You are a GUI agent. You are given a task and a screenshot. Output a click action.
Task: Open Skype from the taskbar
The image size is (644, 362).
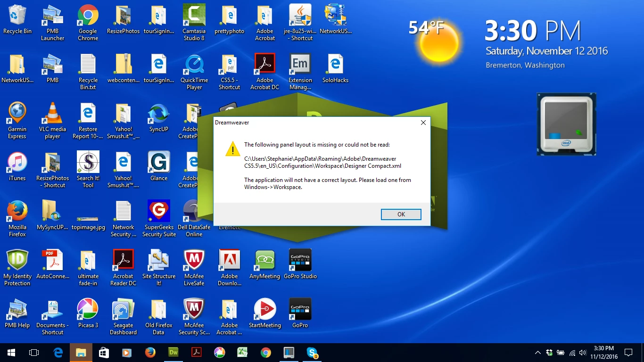[312, 353]
